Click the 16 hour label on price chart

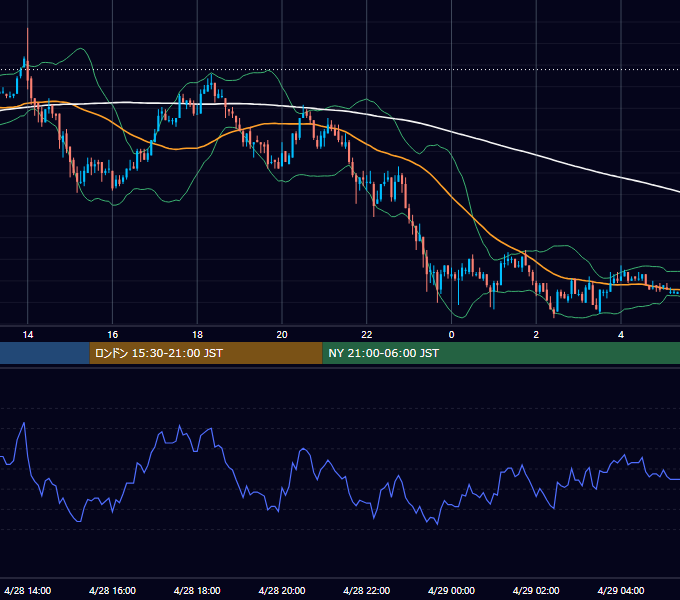[x=112, y=335]
